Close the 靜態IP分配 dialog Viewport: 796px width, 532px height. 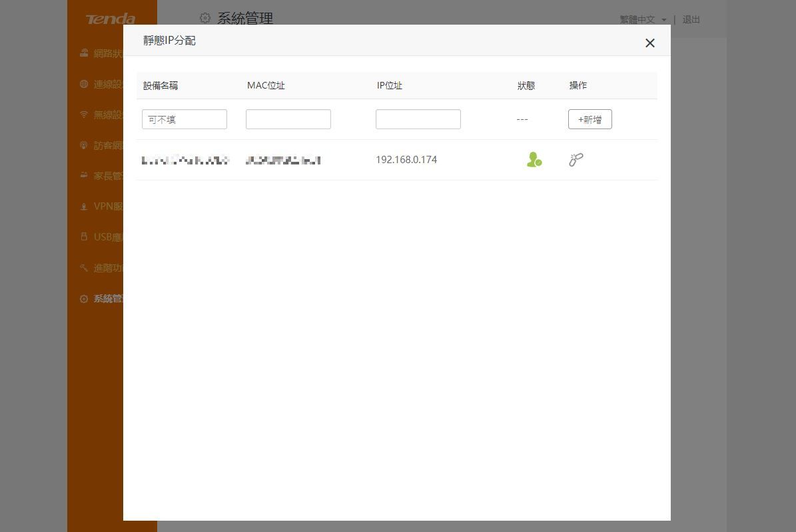click(650, 43)
